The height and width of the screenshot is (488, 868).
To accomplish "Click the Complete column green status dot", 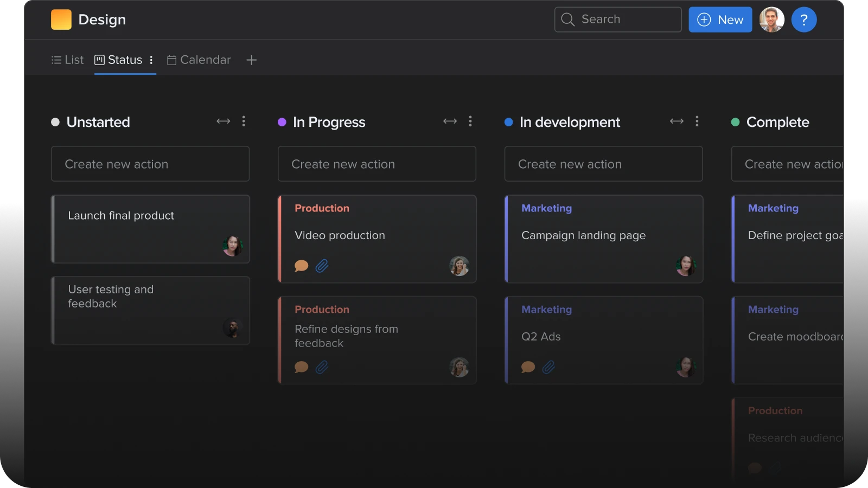I will 735,122.
